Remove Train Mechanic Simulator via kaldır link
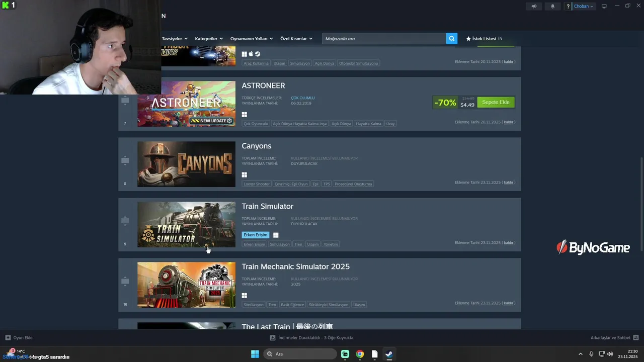Image resolution: width=644 pixels, height=362 pixels. pyautogui.click(x=509, y=303)
